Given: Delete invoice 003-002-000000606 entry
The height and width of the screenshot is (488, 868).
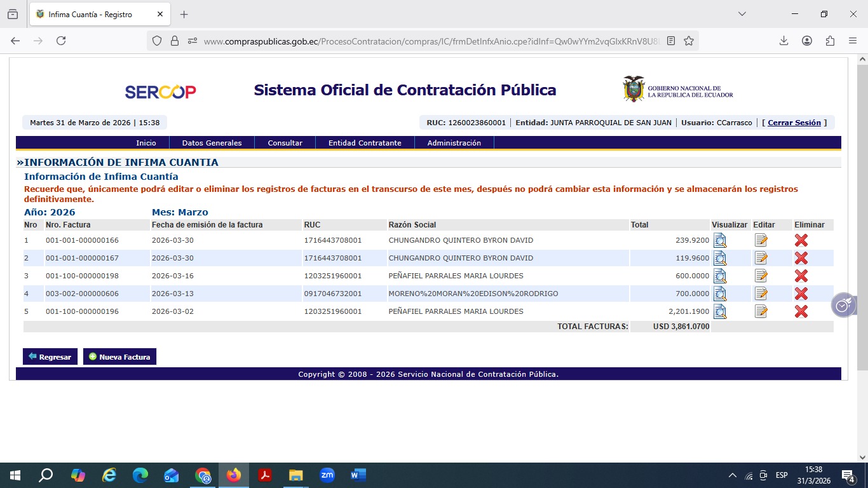Looking at the screenshot, I should pyautogui.click(x=801, y=294).
